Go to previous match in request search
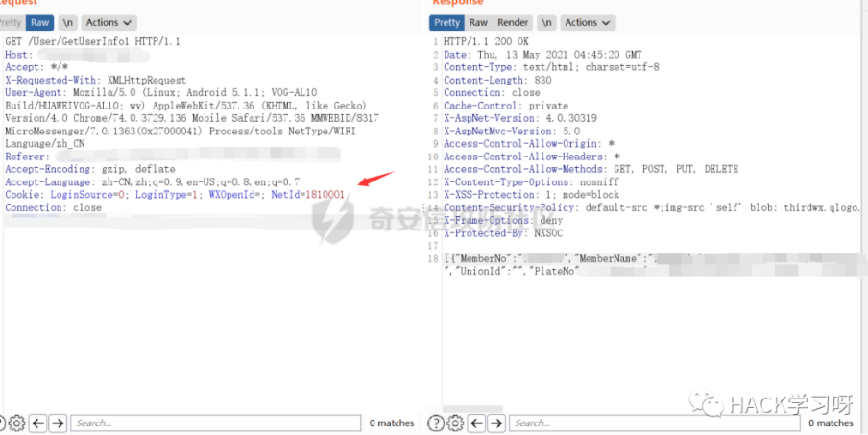 tap(37, 423)
